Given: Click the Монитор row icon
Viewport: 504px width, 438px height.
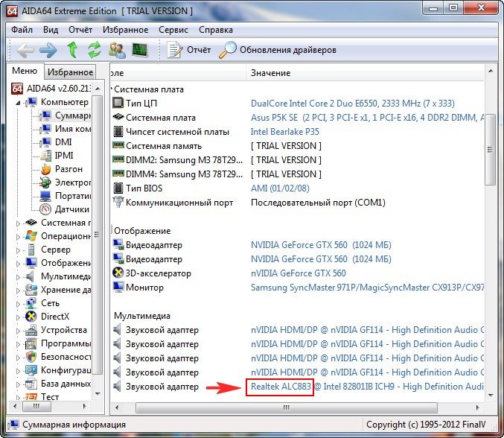Looking at the screenshot, I should 118,288.
